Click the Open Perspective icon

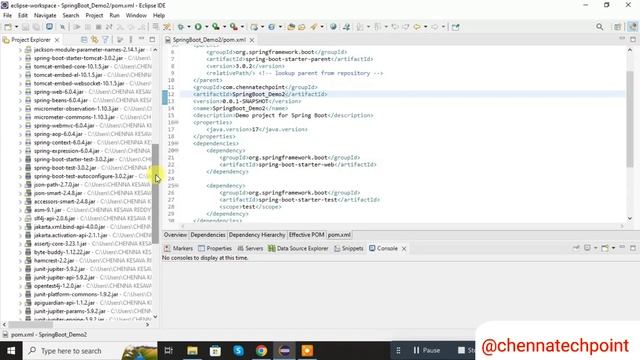click(618, 27)
